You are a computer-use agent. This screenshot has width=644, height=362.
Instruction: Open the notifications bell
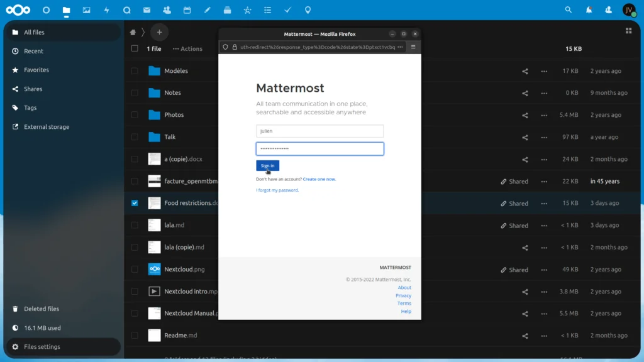coord(589,10)
